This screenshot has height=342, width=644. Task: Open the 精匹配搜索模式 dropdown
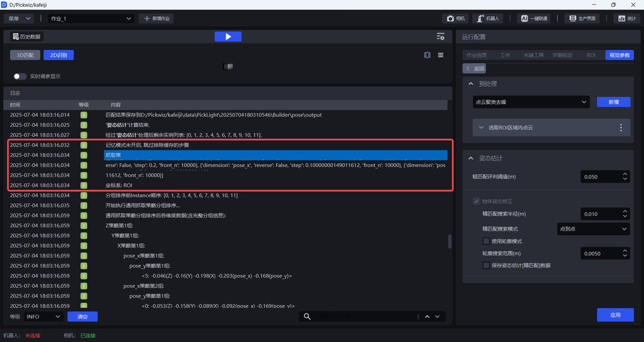click(x=593, y=229)
